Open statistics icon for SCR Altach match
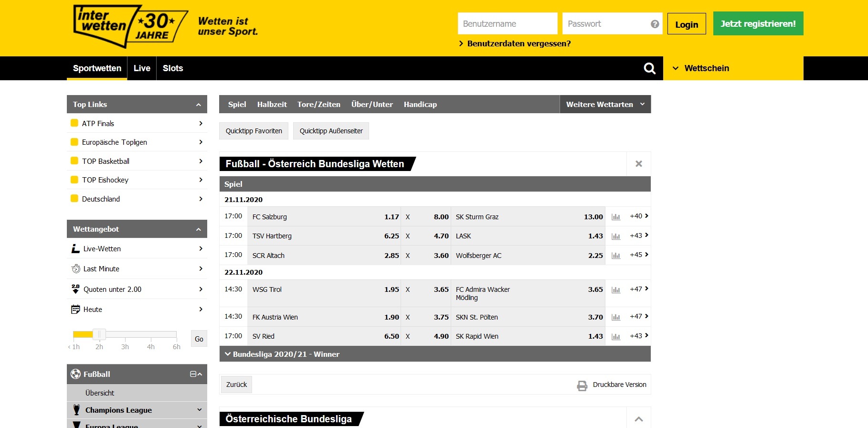Image resolution: width=868 pixels, height=428 pixels. click(x=616, y=256)
